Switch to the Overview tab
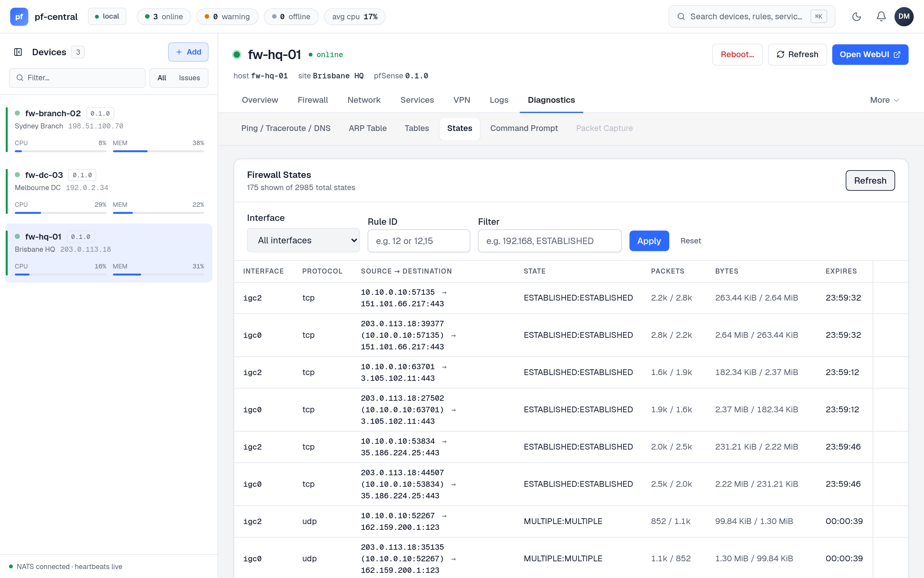 click(x=260, y=100)
